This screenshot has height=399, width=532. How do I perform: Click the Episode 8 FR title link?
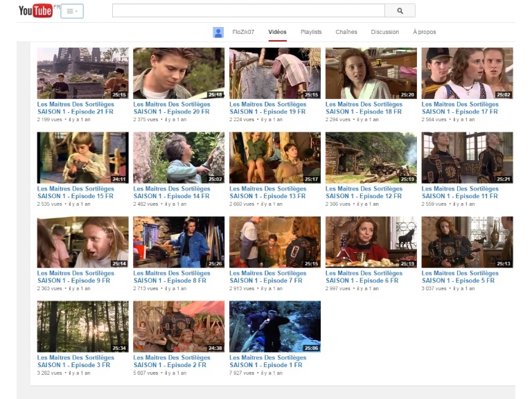point(172,277)
